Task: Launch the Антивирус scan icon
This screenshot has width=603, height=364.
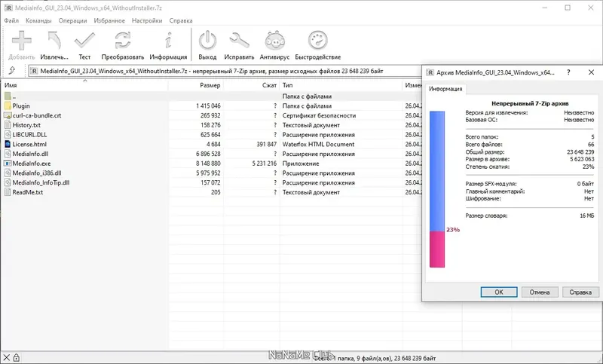Action: point(274,41)
